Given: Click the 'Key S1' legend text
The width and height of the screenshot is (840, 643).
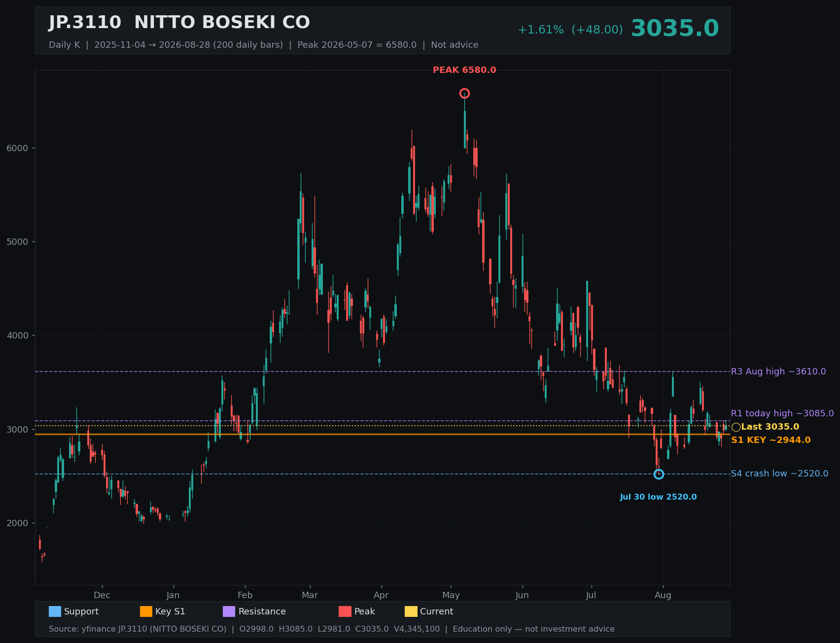Looking at the screenshot, I should click(x=170, y=611).
